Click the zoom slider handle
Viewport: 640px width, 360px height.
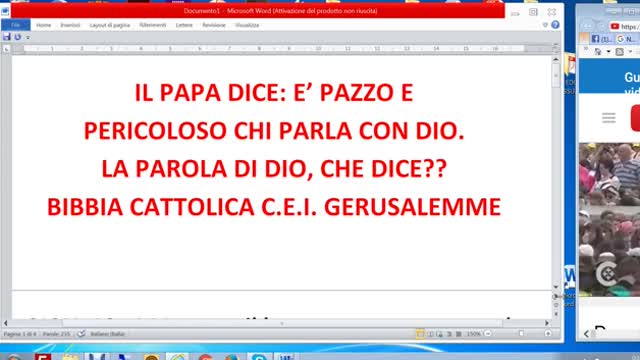521,334
